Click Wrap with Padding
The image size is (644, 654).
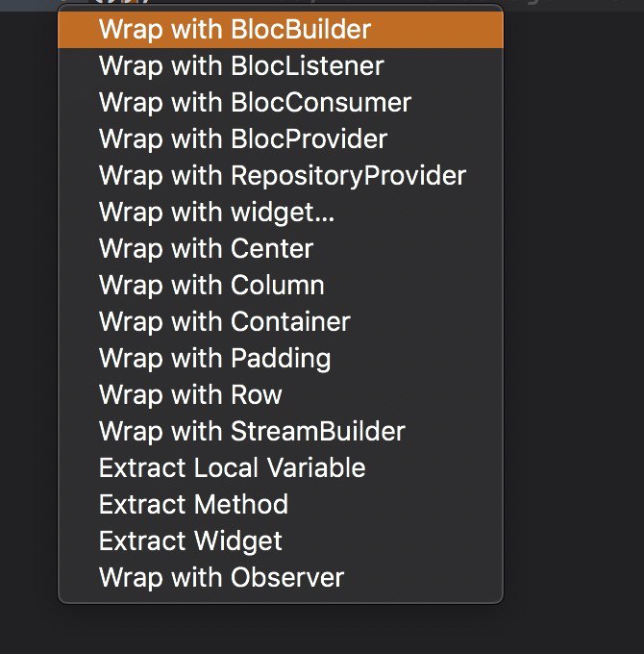pyautogui.click(x=281, y=359)
